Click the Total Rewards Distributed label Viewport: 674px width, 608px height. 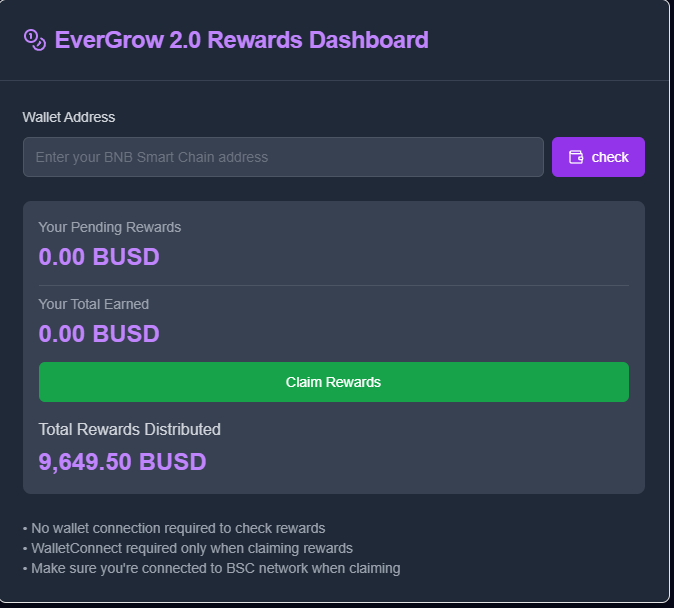pos(129,429)
